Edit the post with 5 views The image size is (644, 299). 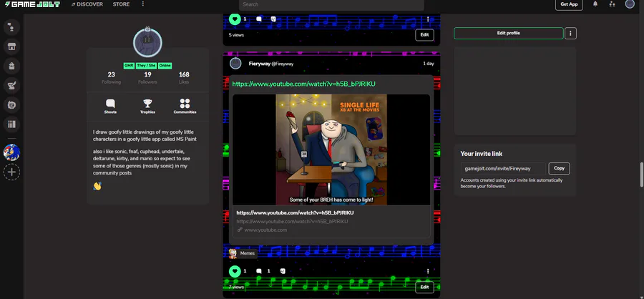coord(424,35)
